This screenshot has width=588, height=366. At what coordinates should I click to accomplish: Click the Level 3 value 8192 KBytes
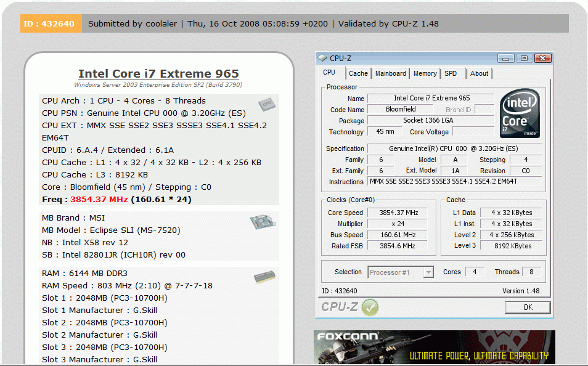pos(511,246)
